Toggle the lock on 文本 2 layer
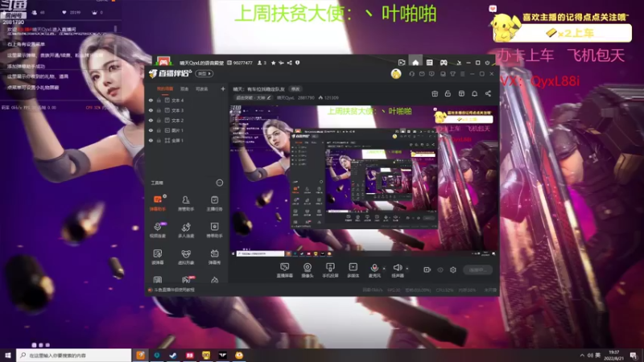644x362 pixels. pyautogui.click(x=159, y=120)
